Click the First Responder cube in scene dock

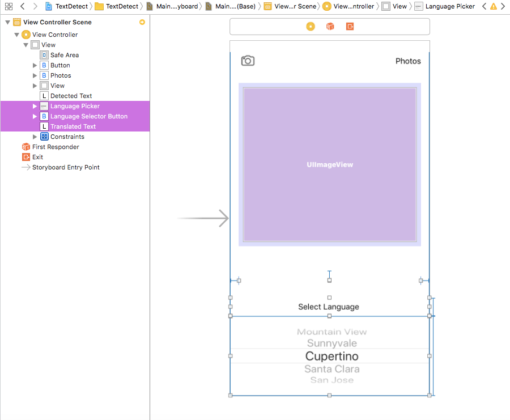330,26
